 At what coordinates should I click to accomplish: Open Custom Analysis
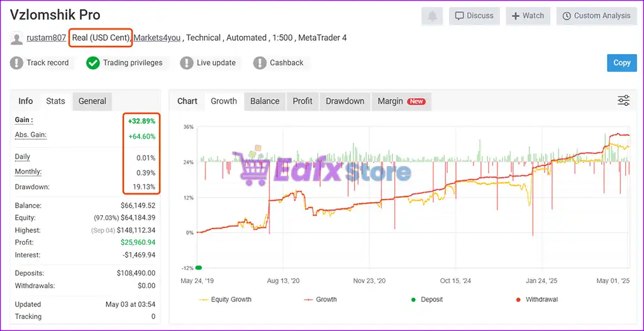596,16
